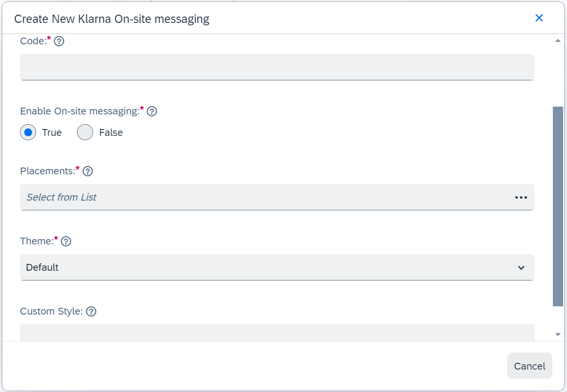Screen dimensions: 567x392
Task: Open the Default theme combo box
Action: [277, 267]
